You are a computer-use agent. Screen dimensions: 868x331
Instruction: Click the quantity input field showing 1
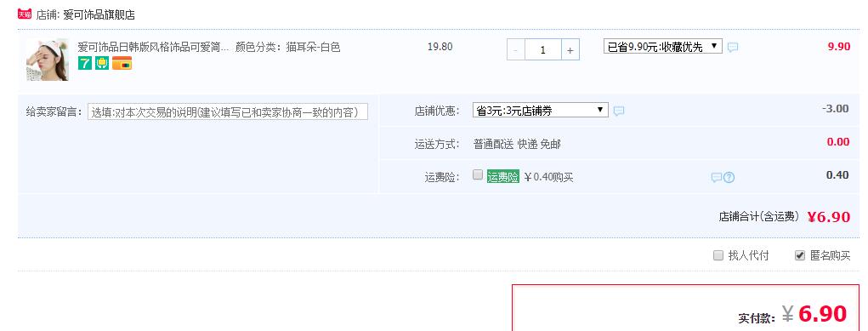pyautogui.click(x=543, y=50)
